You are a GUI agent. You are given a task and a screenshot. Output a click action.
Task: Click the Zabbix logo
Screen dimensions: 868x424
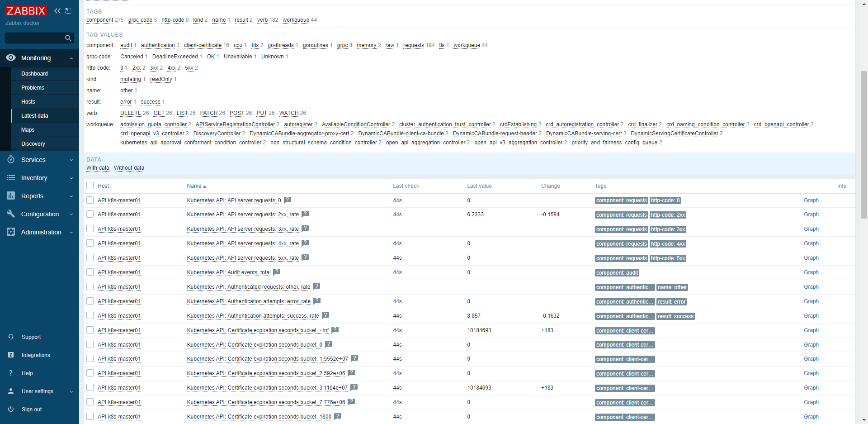coord(26,11)
